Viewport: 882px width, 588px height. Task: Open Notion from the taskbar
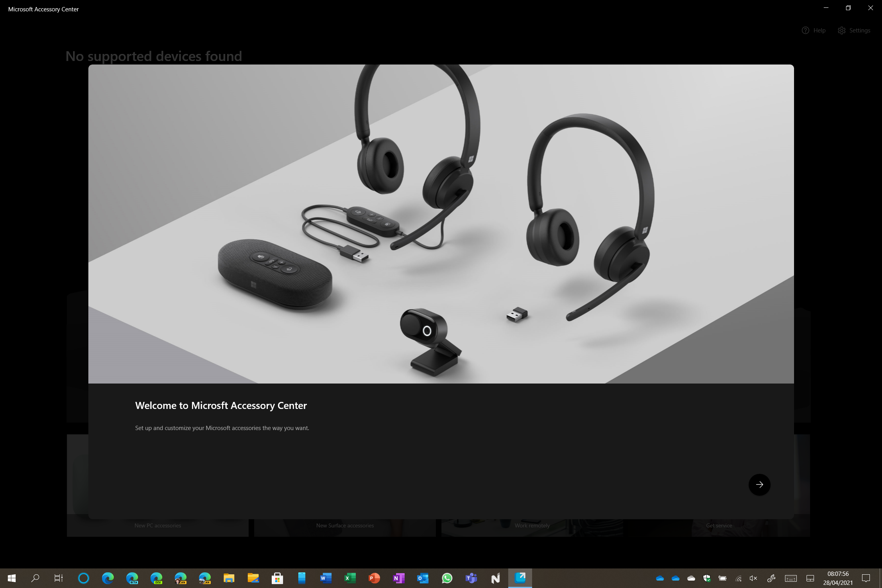[496, 578]
